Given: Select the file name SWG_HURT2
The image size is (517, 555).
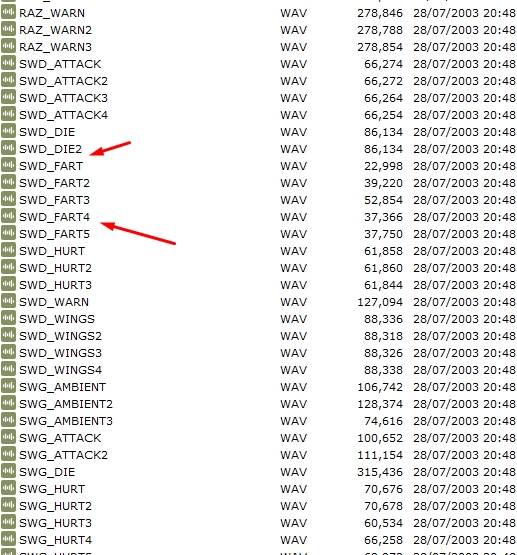Looking at the screenshot, I should pyautogui.click(x=56, y=506).
